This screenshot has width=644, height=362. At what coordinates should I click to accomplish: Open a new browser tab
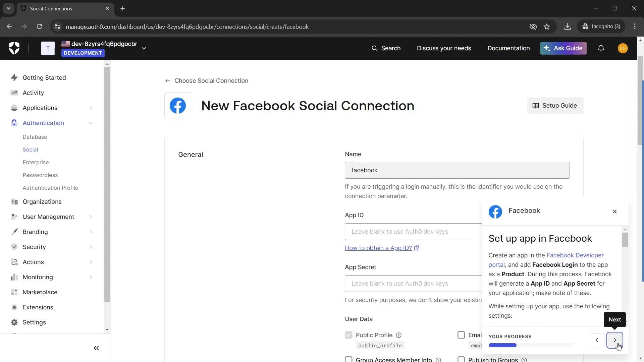[123, 8]
